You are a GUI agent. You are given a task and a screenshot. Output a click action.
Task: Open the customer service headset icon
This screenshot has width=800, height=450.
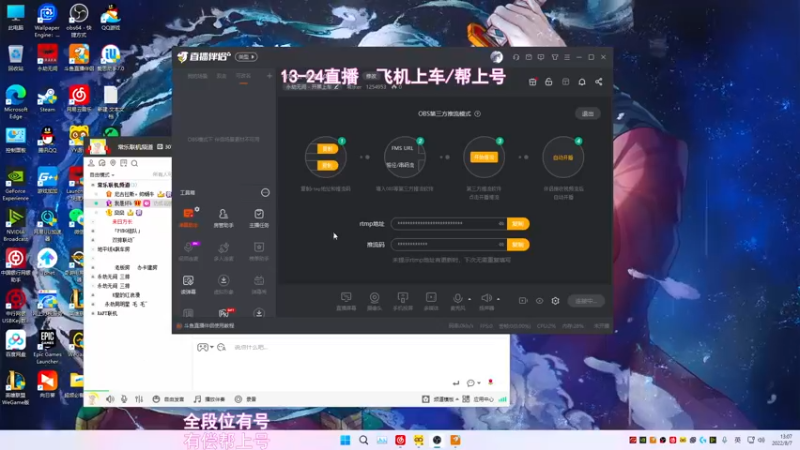tap(516, 57)
